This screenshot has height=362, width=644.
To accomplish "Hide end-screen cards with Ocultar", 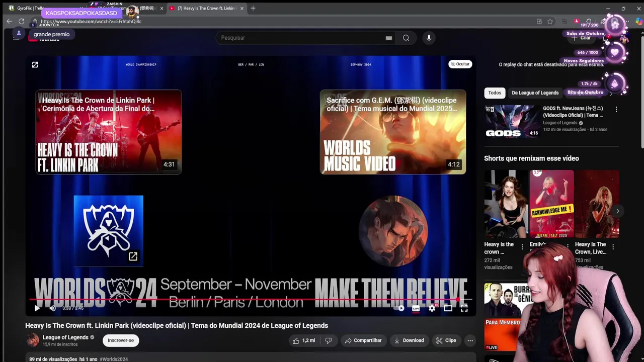I will pos(460,64).
